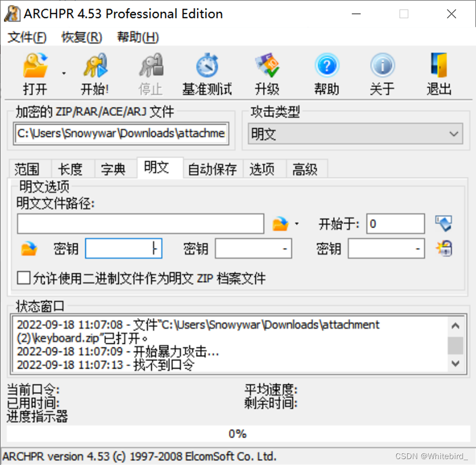476x465 pixels.
Task: Start the attack with 开始! icon
Action: [95, 65]
